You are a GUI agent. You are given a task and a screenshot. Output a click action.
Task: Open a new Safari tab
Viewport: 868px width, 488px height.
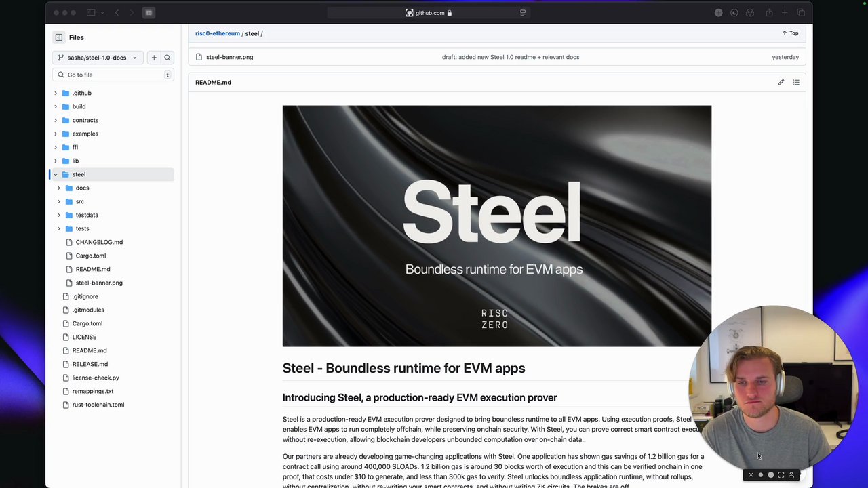785,12
